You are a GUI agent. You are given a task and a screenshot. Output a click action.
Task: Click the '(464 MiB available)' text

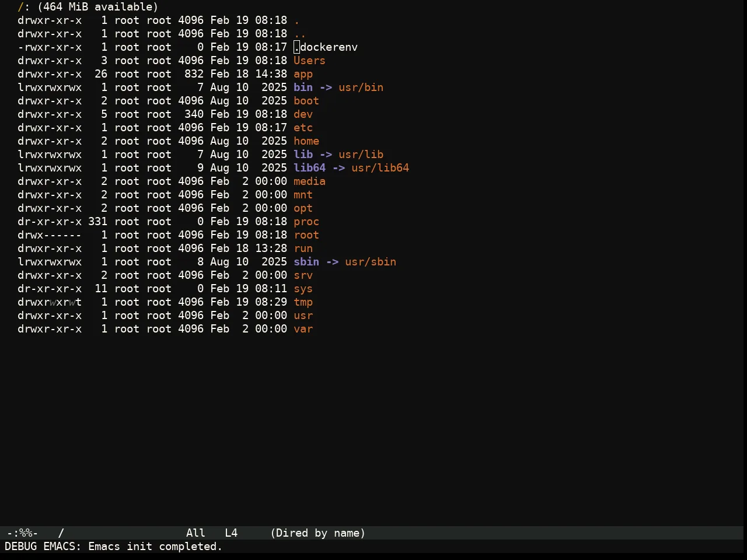click(97, 7)
